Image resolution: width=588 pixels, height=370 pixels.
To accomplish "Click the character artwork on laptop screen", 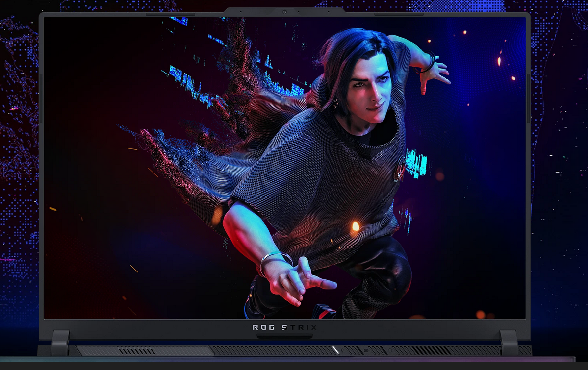I will [x=284, y=168].
